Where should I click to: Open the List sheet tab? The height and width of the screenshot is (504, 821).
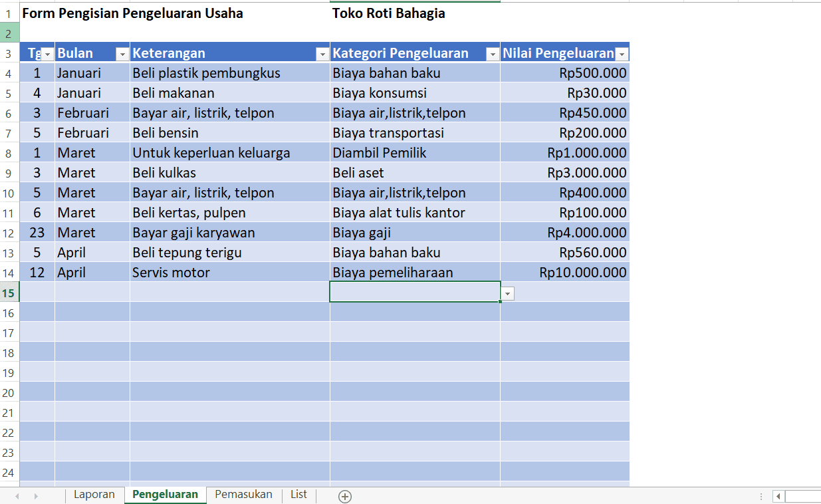tap(298, 495)
